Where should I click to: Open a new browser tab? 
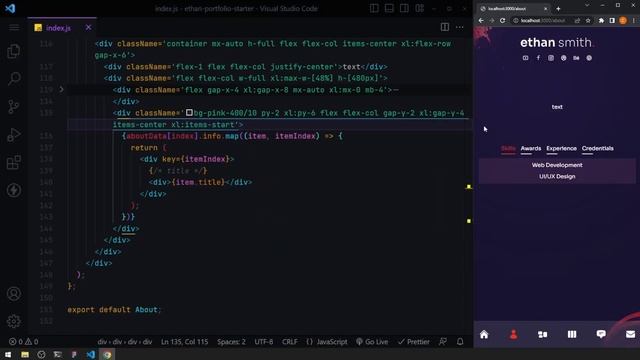558,9
